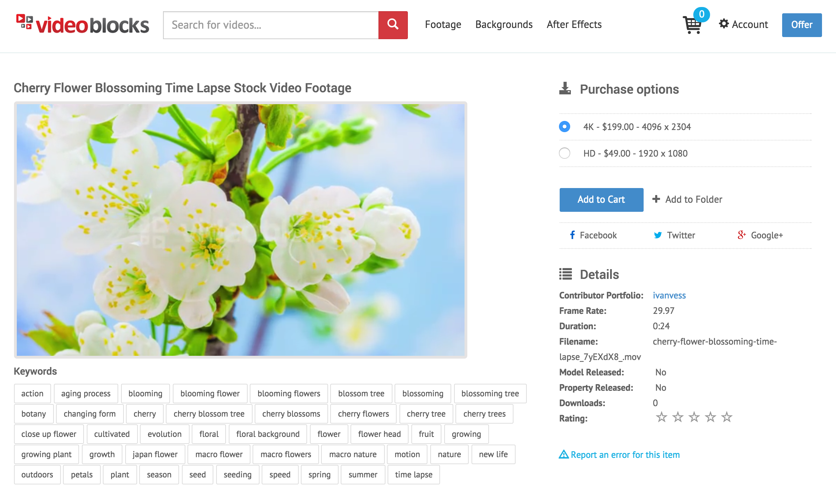Click the videoblocks logo
The image size is (836, 504).
pyautogui.click(x=83, y=24)
